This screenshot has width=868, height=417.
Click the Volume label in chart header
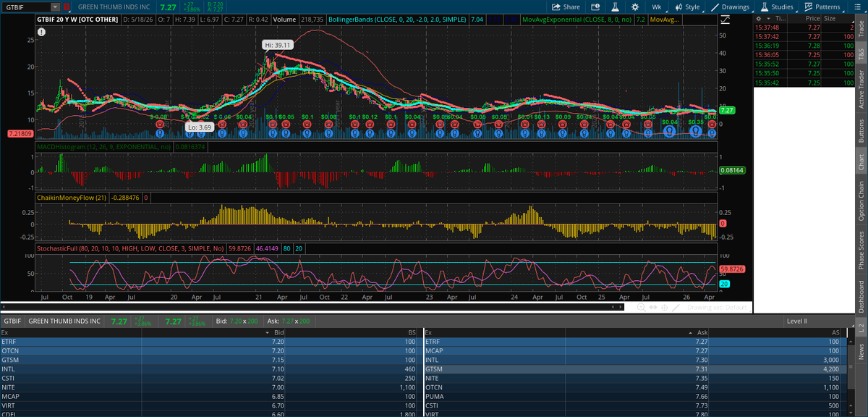click(x=285, y=20)
